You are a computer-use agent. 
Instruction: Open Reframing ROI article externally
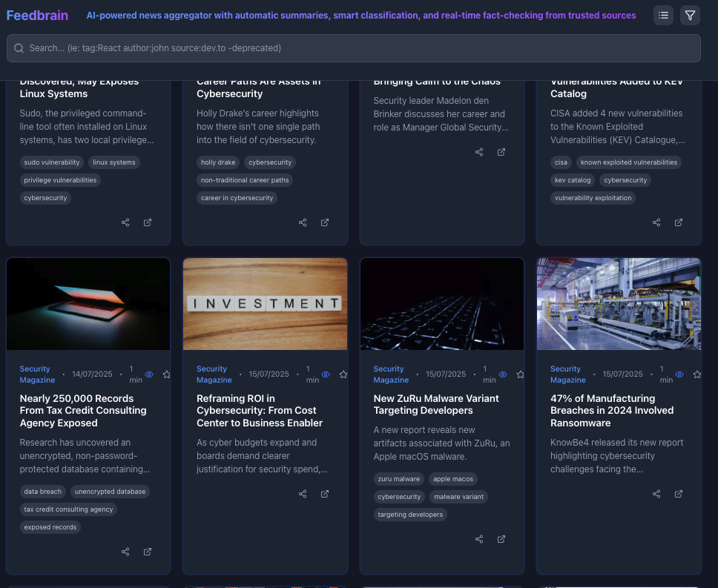(325, 494)
